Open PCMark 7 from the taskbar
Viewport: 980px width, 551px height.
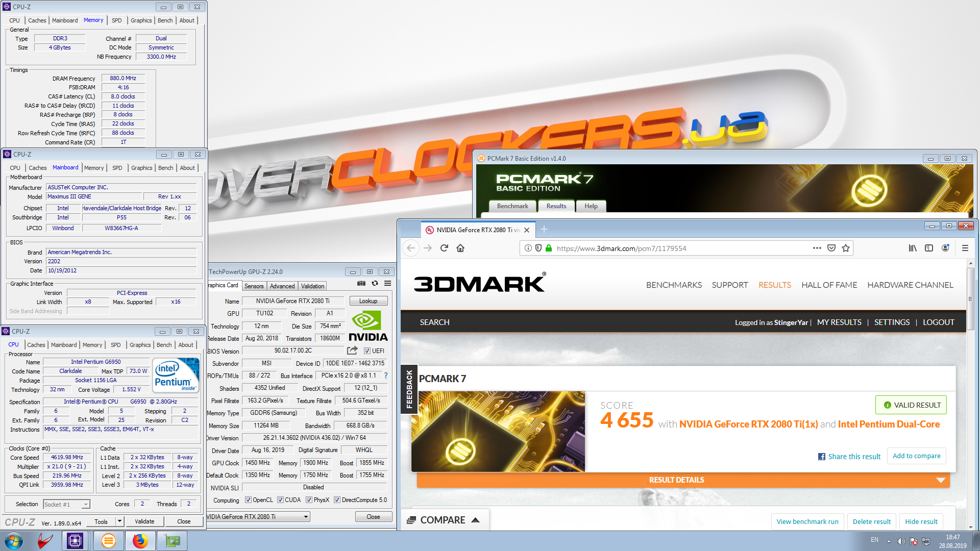pyautogui.click(x=108, y=541)
